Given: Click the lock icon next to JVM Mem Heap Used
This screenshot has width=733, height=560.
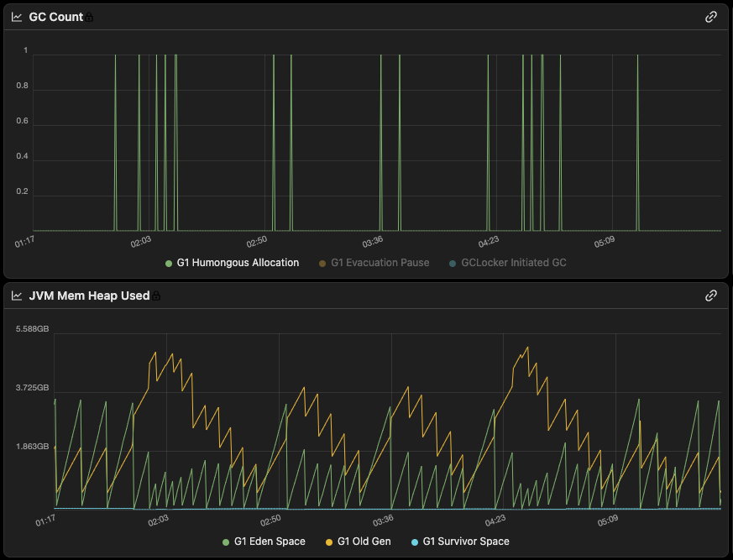Looking at the screenshot, I should point(156,296).
